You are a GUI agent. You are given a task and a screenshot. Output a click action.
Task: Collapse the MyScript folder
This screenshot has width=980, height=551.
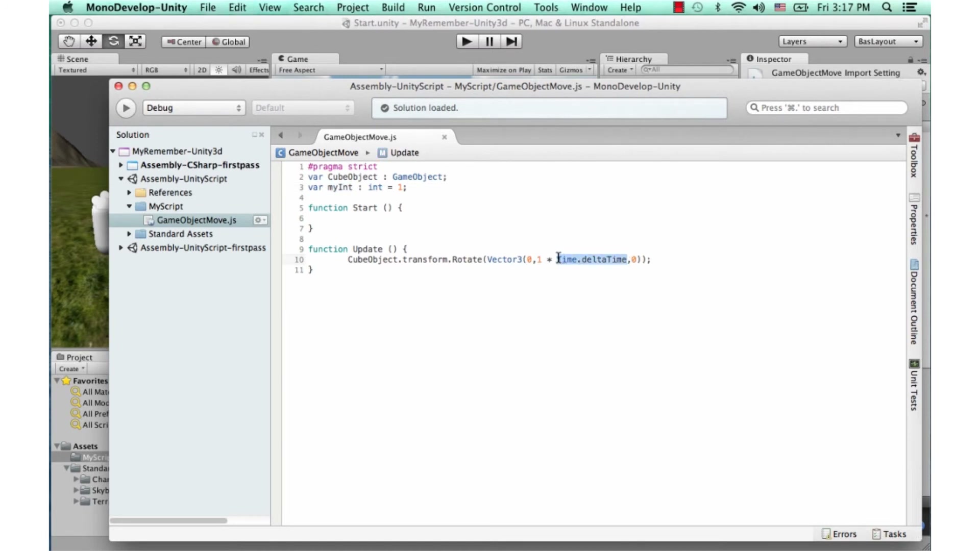click(x=129, y=206)
